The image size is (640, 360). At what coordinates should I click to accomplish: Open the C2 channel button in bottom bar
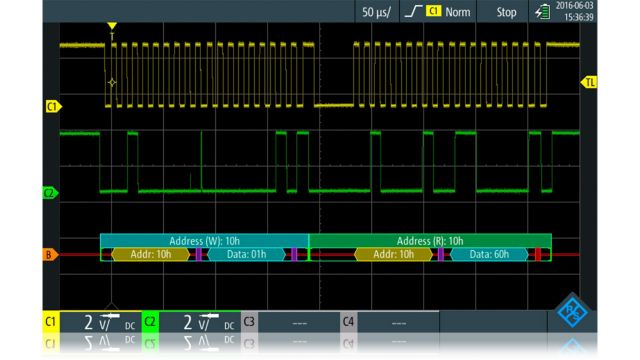(150, 322)
